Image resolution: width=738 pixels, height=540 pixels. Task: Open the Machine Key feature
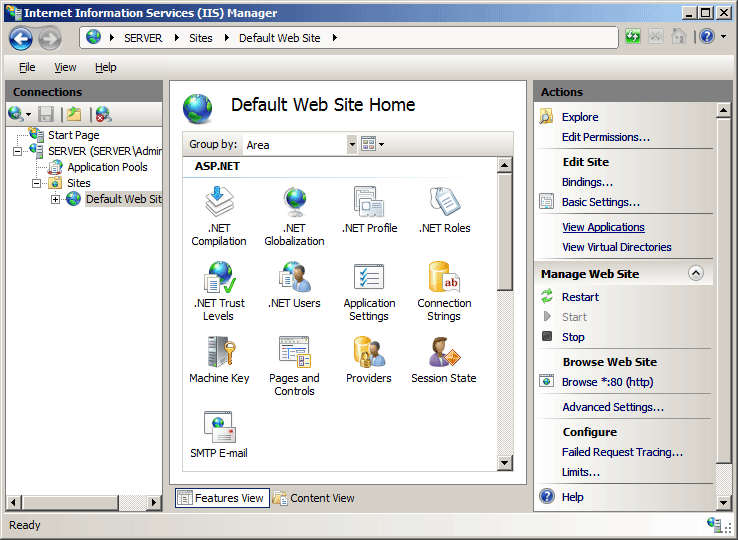(219, 360)
